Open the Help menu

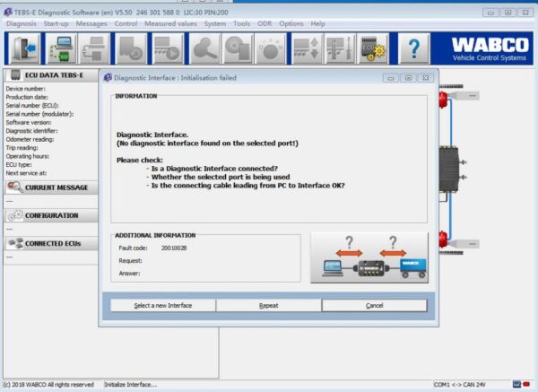(x=317, y=23)
